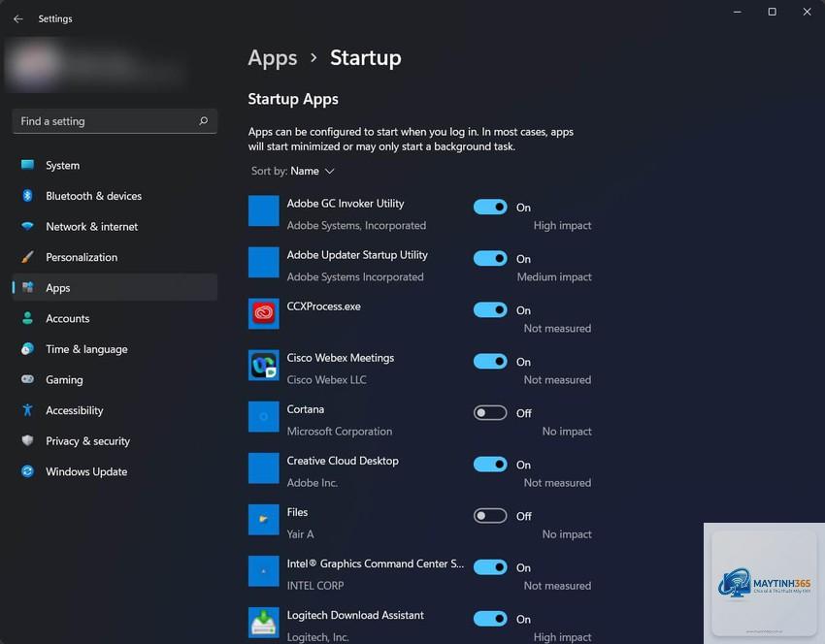This screenshot has width=825, height=644.
Task: Go to Accessibility settings
Action: coord(115,410)
